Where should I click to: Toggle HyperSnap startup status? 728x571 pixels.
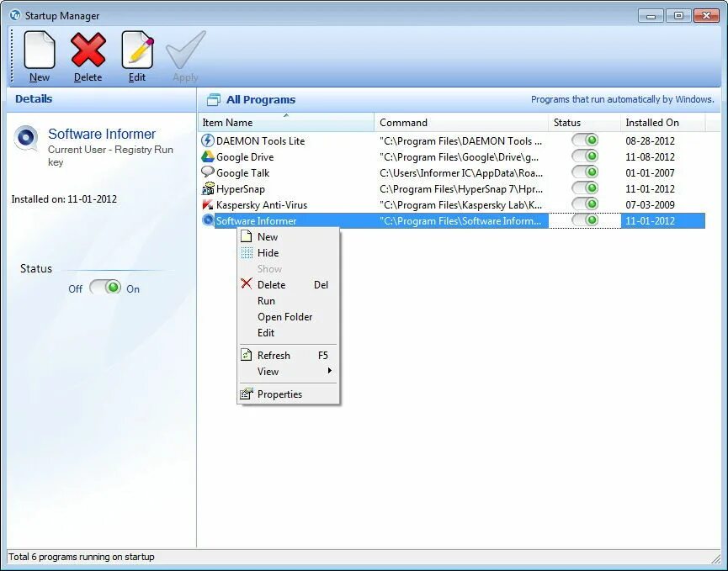[585, 188]
